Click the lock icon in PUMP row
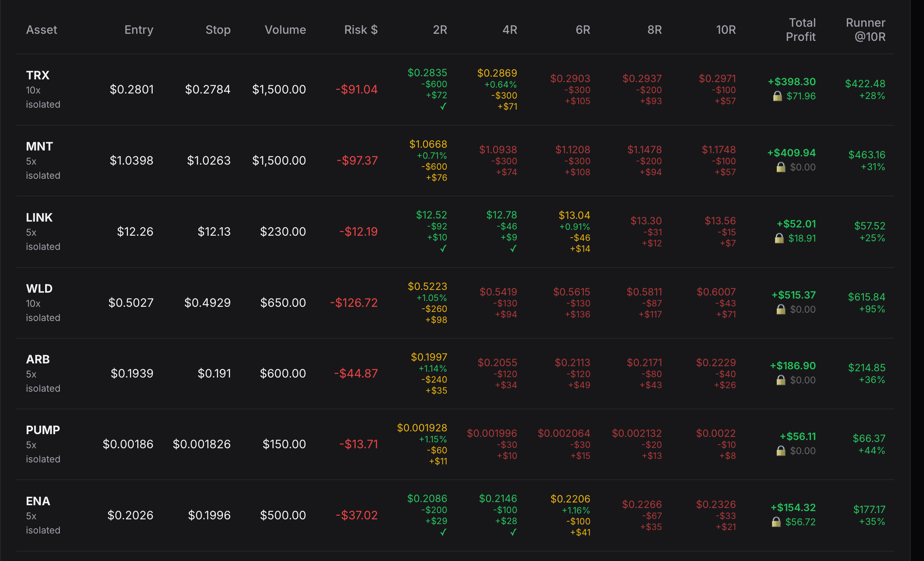Screen dimensions: 924x561 pyautogui.click(x=781, y=451)
